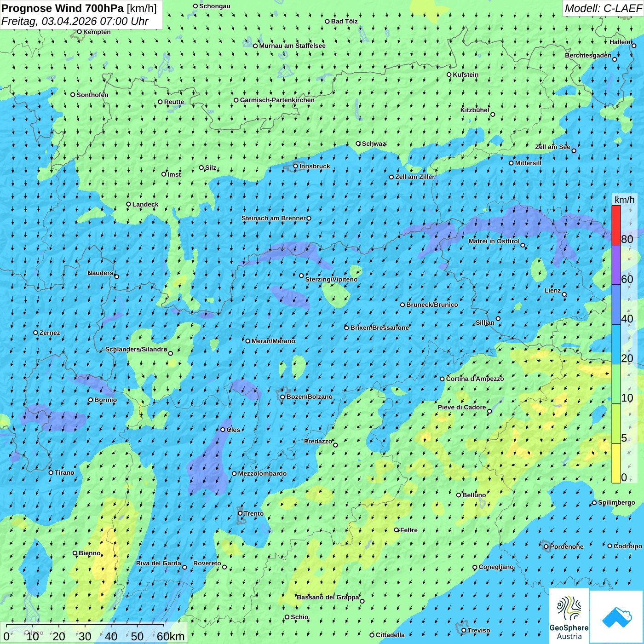The image size is (644, 644).
Task: Click the 'Schongau' label
Action: point(215,6)
